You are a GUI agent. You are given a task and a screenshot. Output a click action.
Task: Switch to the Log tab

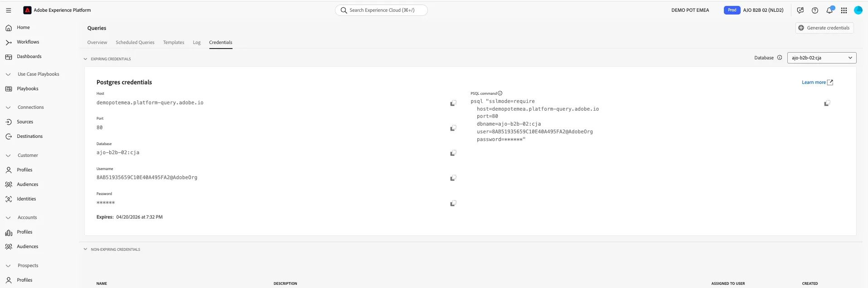pyautogui.click(x=197, y=43)
